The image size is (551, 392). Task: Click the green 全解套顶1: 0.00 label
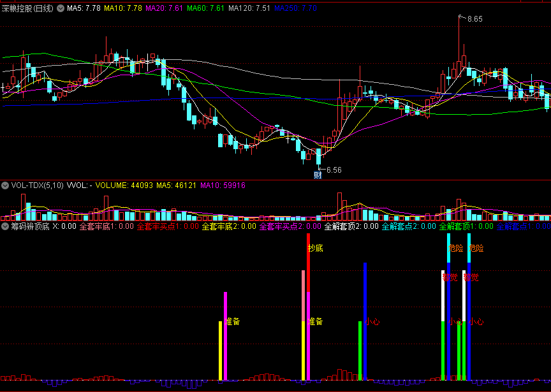(466, 226)
